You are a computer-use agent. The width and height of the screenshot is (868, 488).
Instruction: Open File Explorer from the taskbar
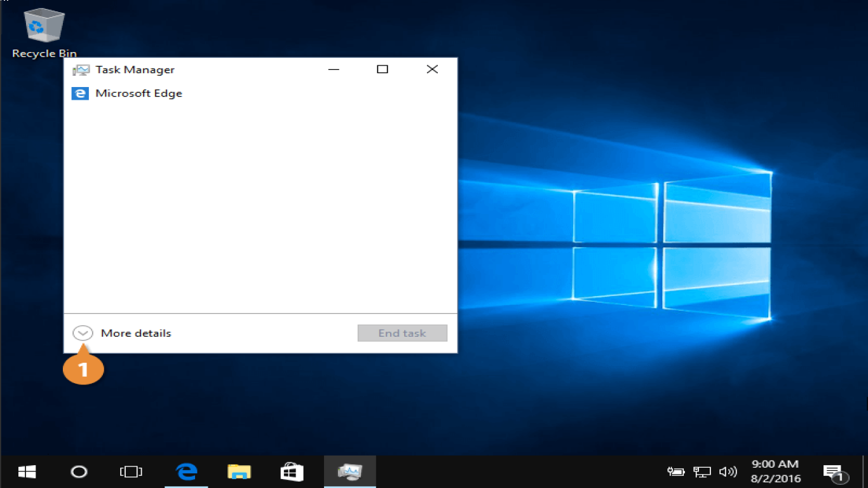(239, 471)
